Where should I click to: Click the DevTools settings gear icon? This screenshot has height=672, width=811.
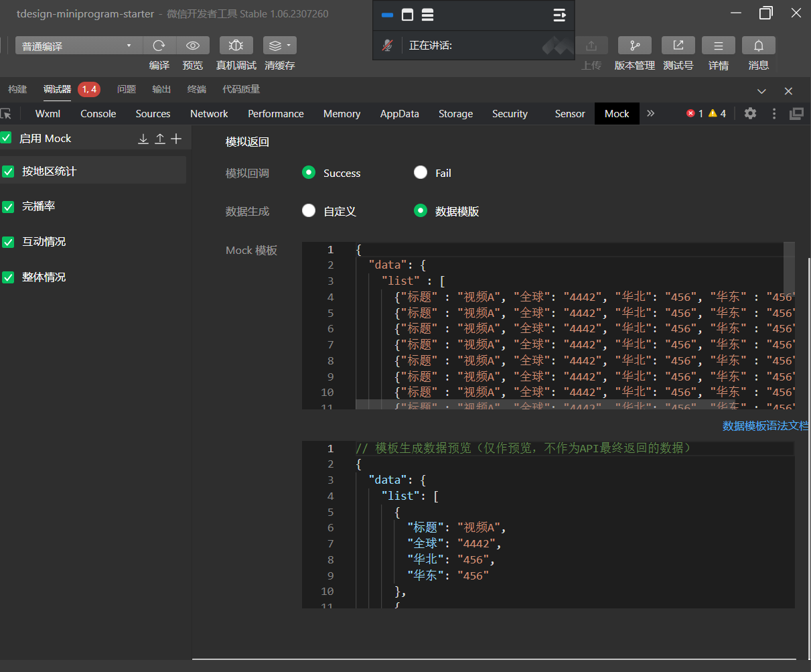click(750, 114)
